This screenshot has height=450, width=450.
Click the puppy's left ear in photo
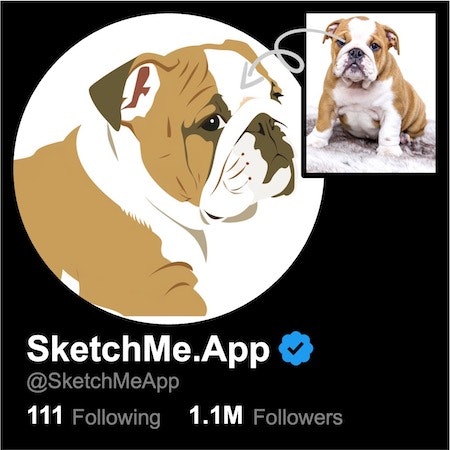391,37
